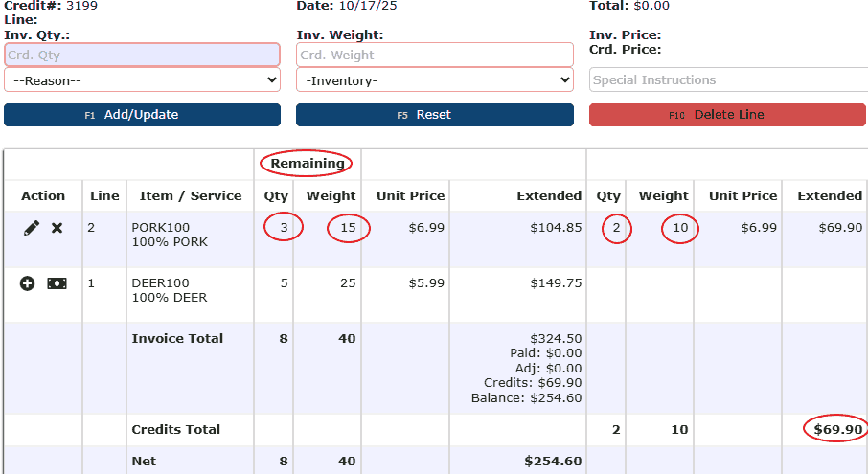Image resolution: width=868 pixels, height=474 pixels.
Task: Open the --Reason-- dropdown
Action: pyautogui.click(x=142, y=80)
